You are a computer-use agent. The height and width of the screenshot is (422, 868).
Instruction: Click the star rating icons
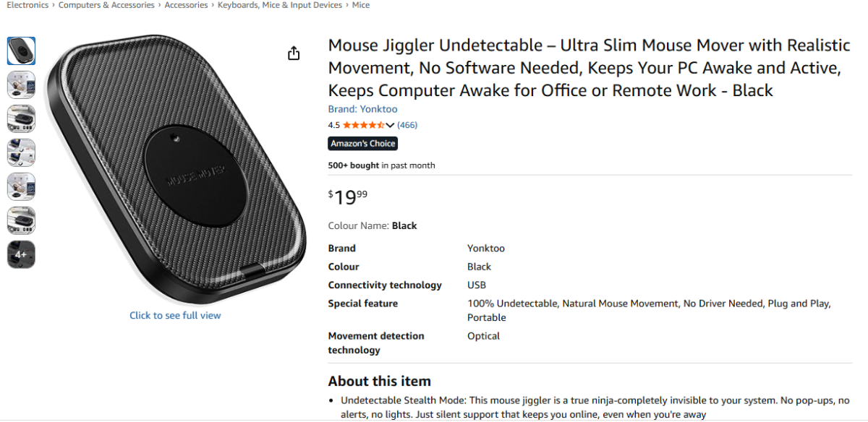coord(363,125)
